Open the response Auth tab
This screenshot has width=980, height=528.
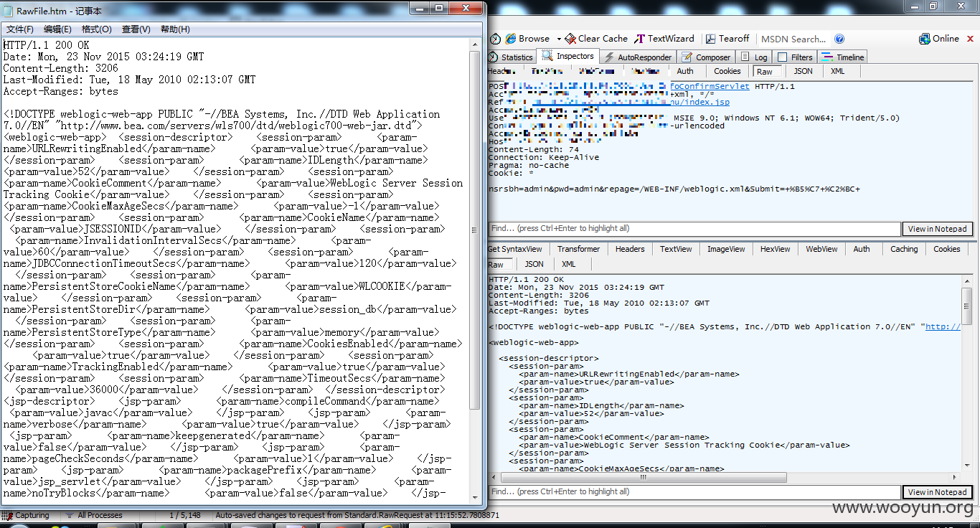click(x=862, y=249)
